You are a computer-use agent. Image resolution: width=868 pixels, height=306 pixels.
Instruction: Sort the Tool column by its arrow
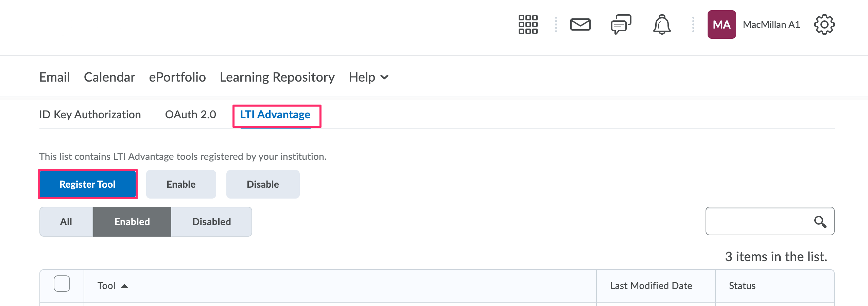point(124,286)
